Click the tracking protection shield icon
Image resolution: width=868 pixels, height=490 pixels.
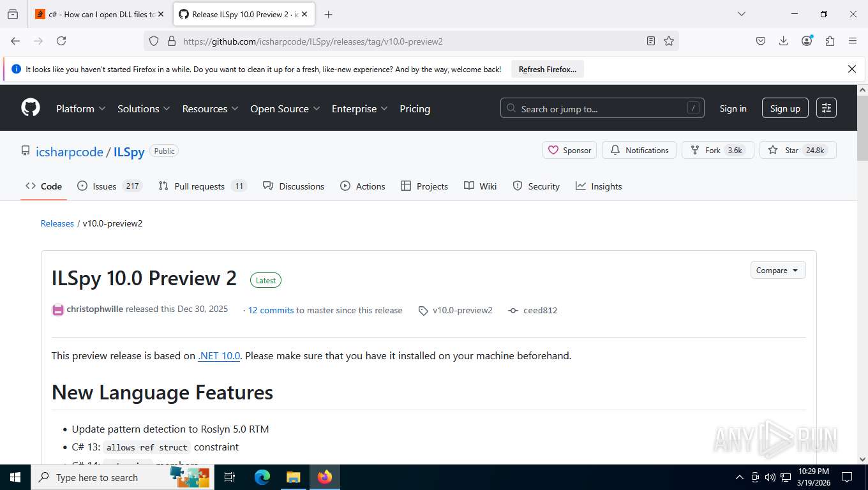point(154,41)
